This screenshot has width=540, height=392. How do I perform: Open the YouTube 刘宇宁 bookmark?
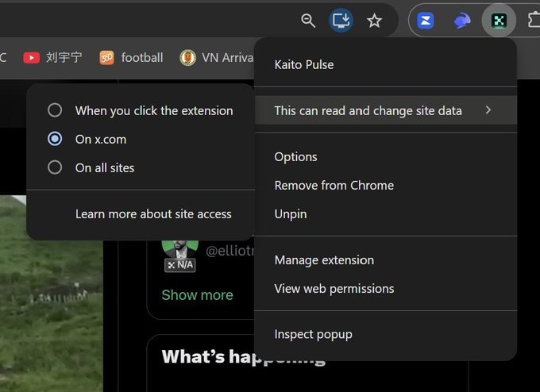pyautogui.click(x=52, y=57)
